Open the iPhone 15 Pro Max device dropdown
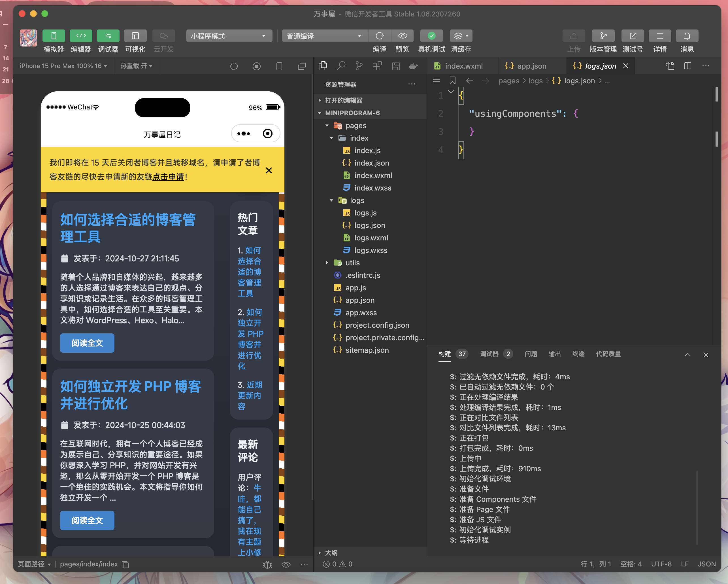This screenshot has height=584, width=728. click(x=63, y=66)
